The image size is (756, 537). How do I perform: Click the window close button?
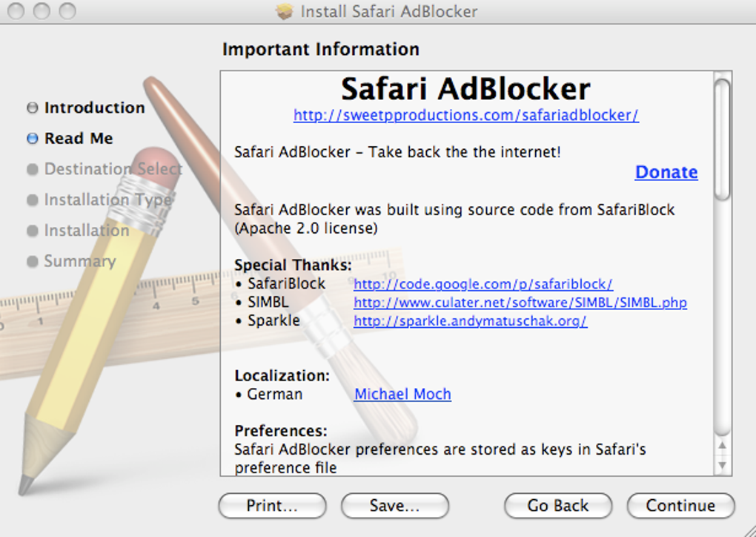click(16, 11)
